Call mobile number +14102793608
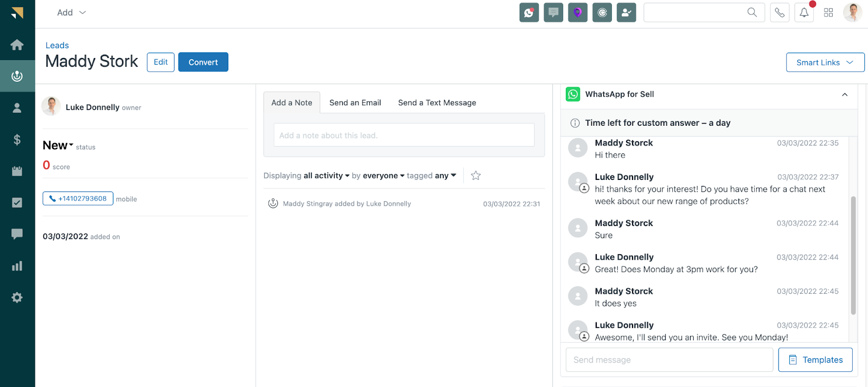 (78, 198)
